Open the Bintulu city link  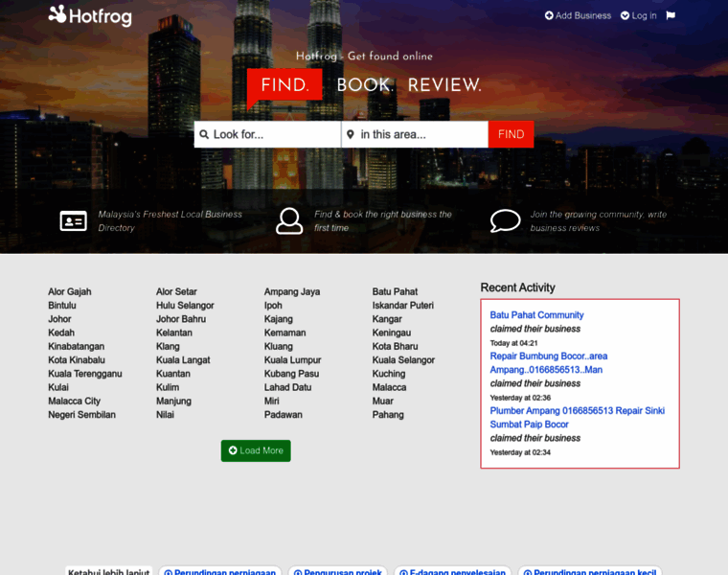[61, 305]
